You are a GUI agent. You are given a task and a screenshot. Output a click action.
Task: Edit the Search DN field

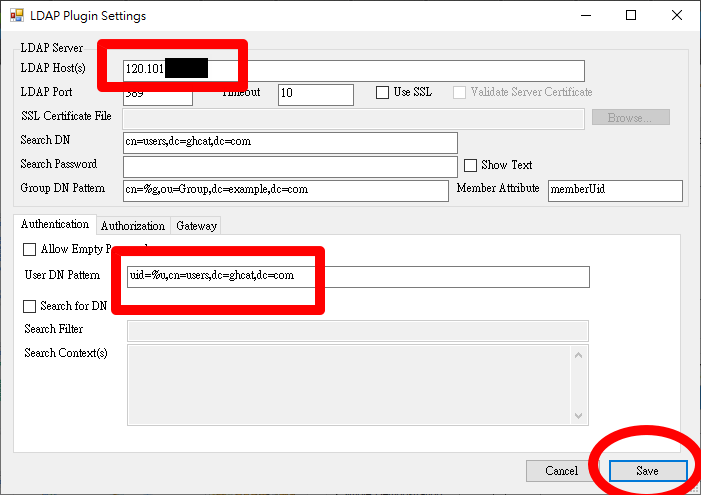coord(290,143)
